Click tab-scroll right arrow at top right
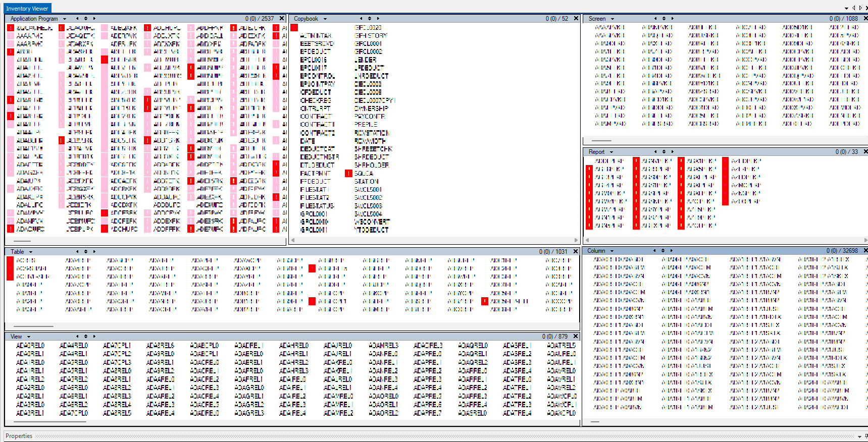The width and height of the screenshot is (868, 442). click(x=861, y=8)
